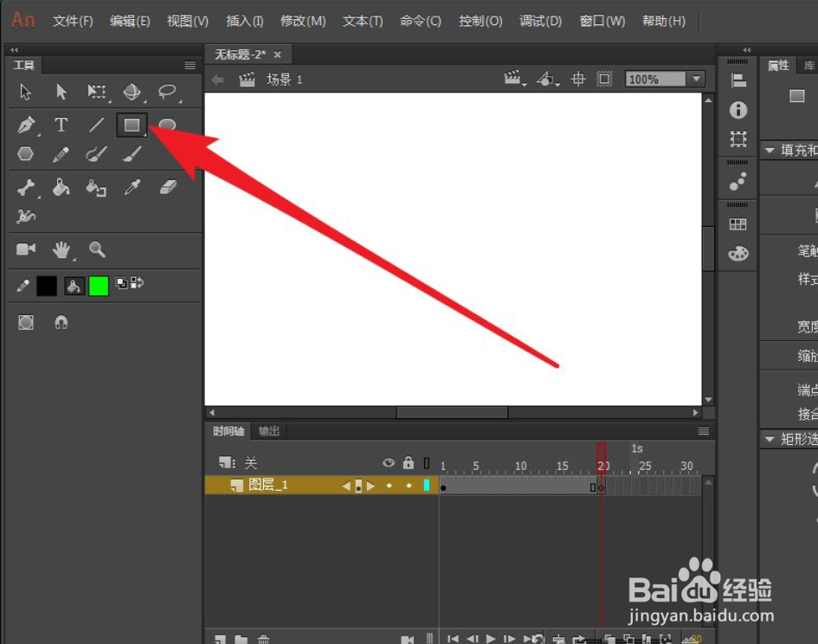This screenshot has width=818, height=644.
Task: Select the Bone tool
Action: pyautogui.click(x=26, y=187)
